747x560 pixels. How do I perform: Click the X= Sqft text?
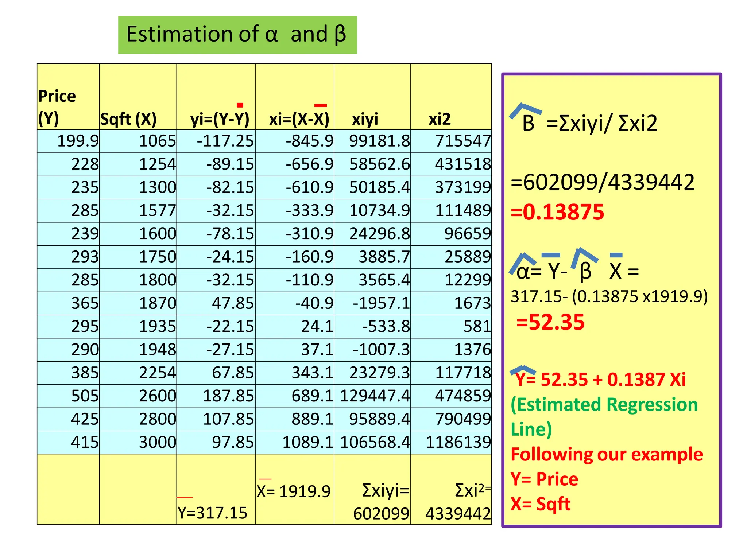[540, 504]
